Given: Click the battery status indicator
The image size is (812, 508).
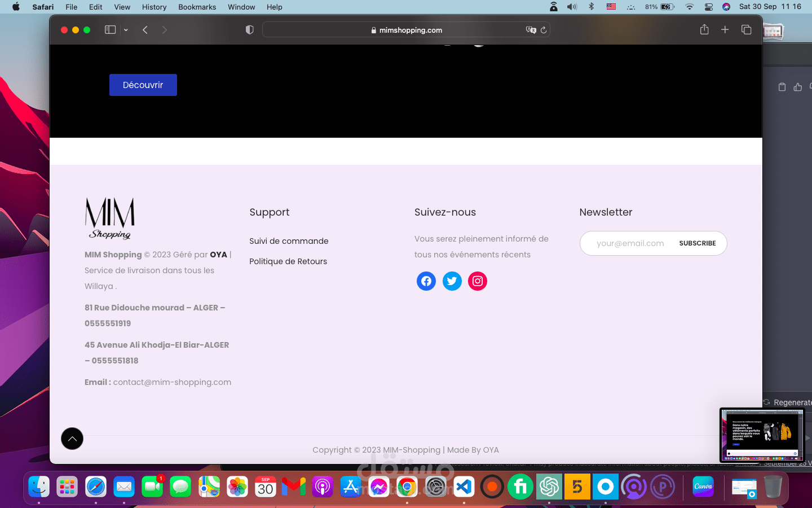Looking at the screenshot, I should point(660,7).
